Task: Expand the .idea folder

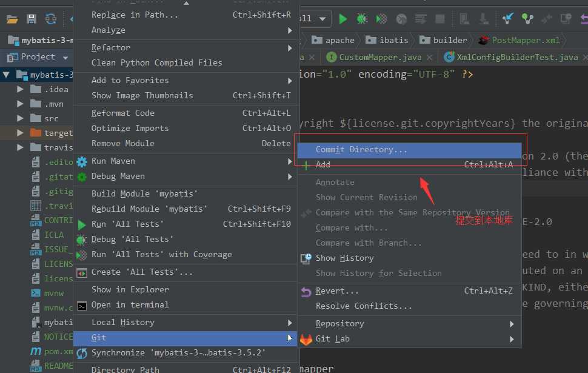Action: (x=20, y=89)
